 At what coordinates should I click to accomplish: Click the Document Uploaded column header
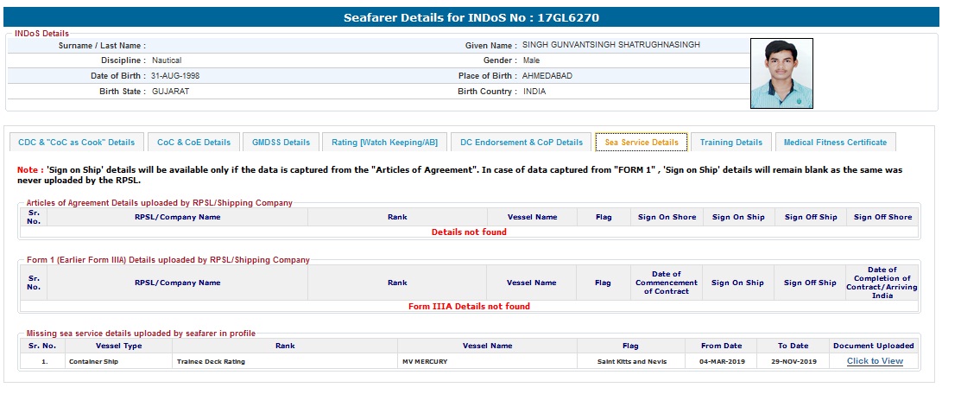pos(873,346)
